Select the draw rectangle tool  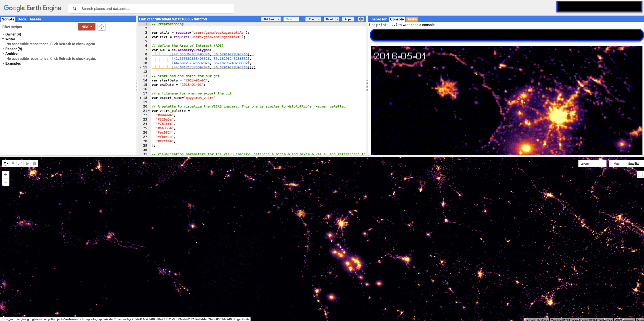34,163
